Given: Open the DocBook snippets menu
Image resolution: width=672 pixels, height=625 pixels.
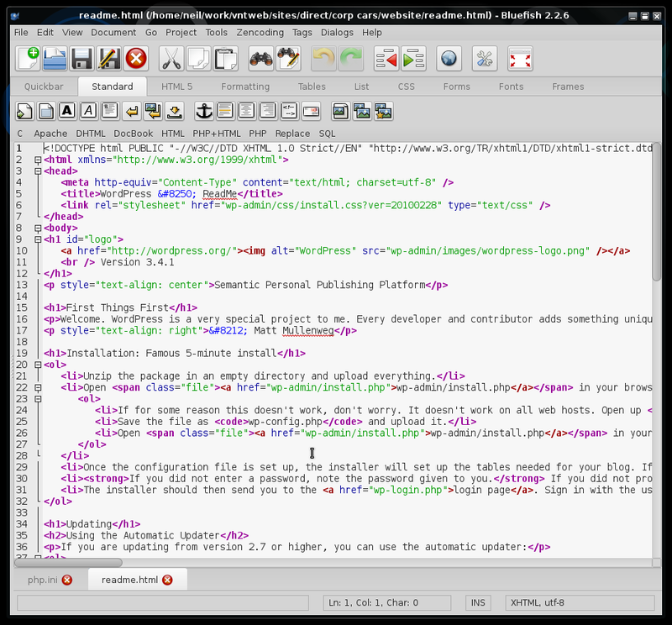Looking at the screenshot, I should (134, 134).
